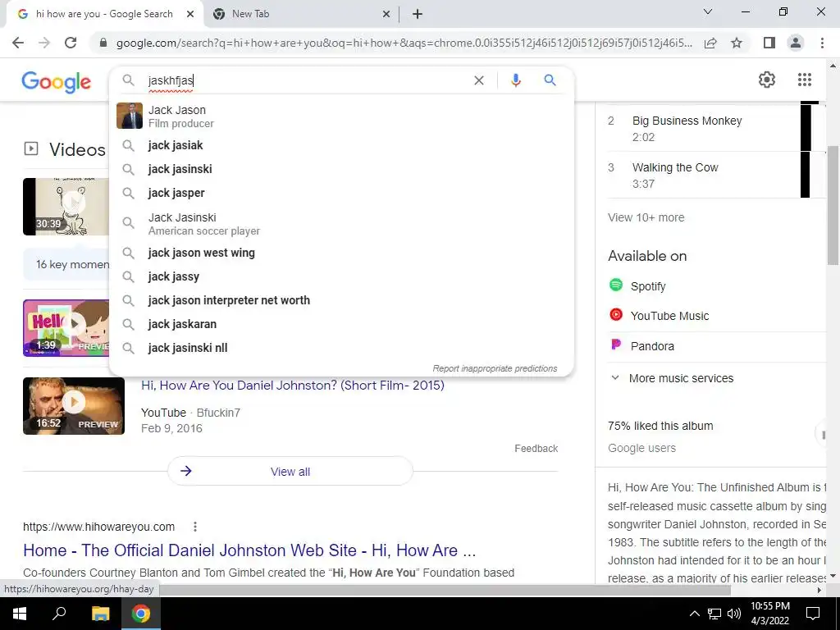Choose 'jack jassy' suggestion
840x630 pixels.
(x=341, y=276)
